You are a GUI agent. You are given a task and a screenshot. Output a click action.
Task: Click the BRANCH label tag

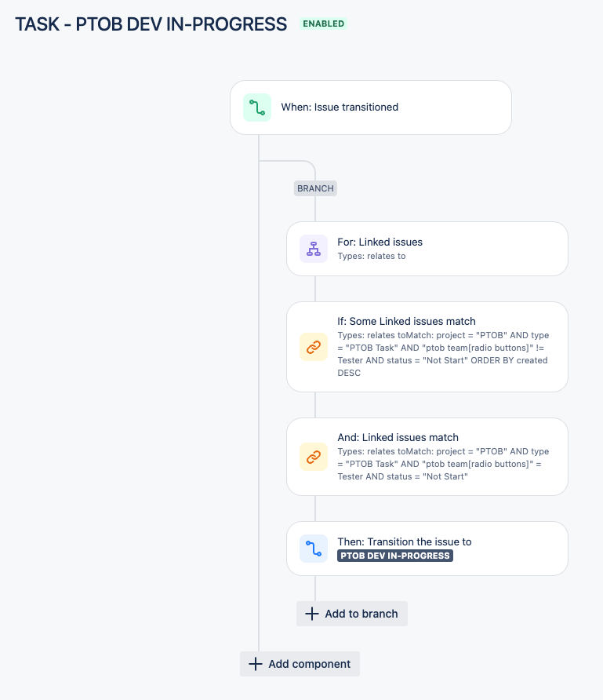[315, 188]
